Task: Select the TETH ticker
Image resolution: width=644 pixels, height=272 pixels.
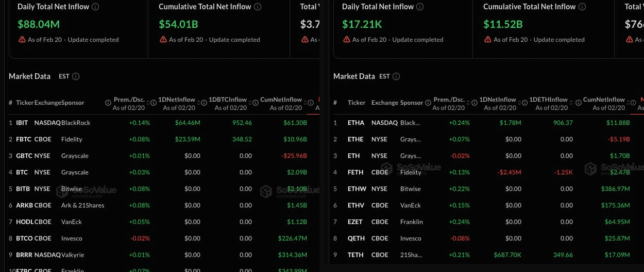Action: tap(355, 255)
